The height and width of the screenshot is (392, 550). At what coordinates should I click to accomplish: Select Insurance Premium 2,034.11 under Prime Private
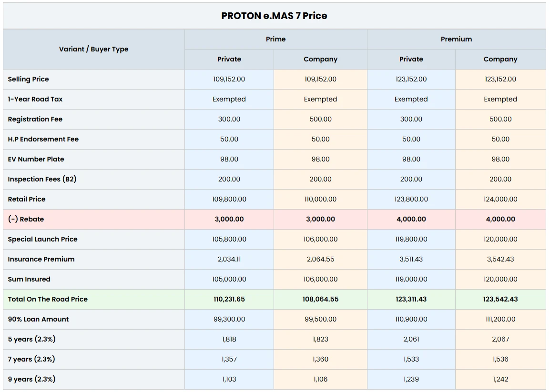click(229, 259)
